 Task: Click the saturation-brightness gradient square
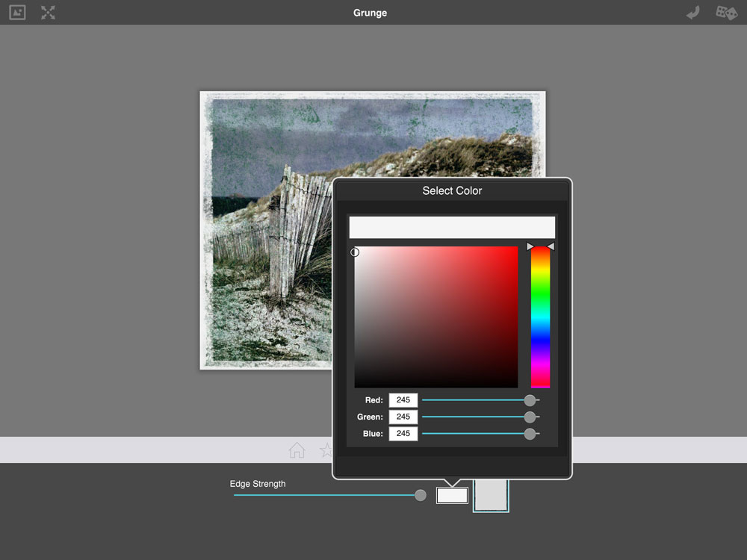point(436,317)
